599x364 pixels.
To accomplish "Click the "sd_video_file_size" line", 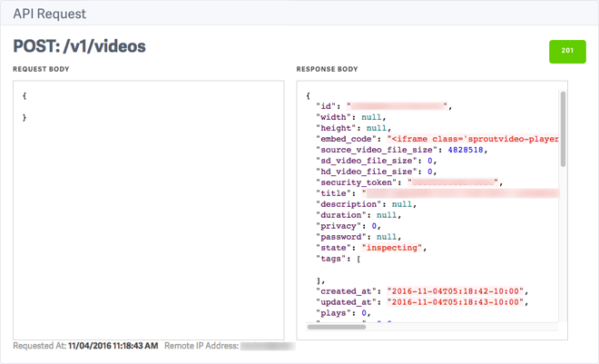I will [x=377, y=161].
